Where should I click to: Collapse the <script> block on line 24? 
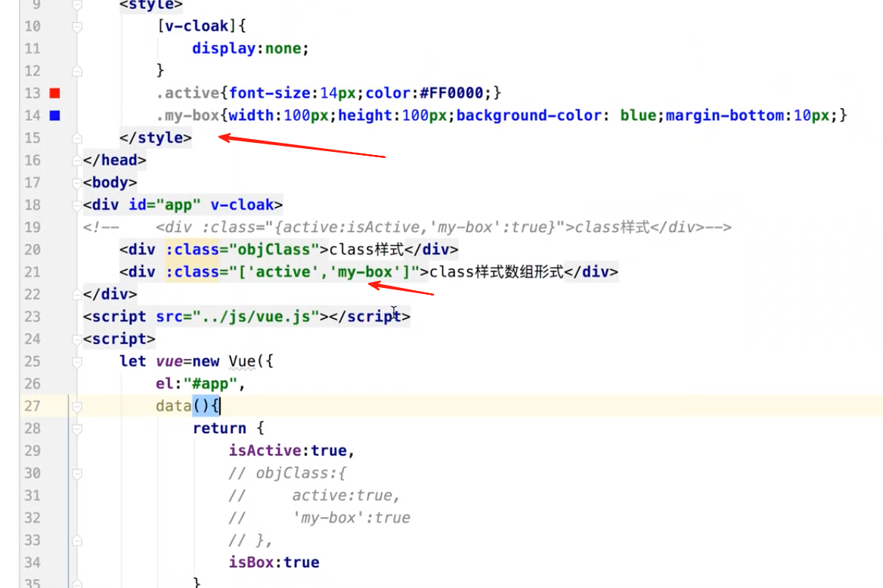pyautogui.click(x=77, y=339)
